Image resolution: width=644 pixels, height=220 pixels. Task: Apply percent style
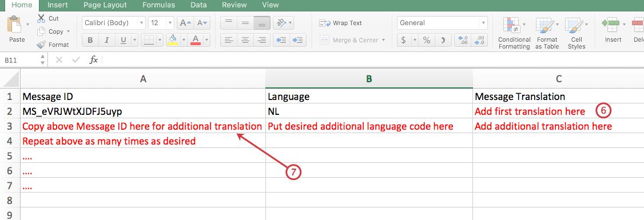[427, 40]
